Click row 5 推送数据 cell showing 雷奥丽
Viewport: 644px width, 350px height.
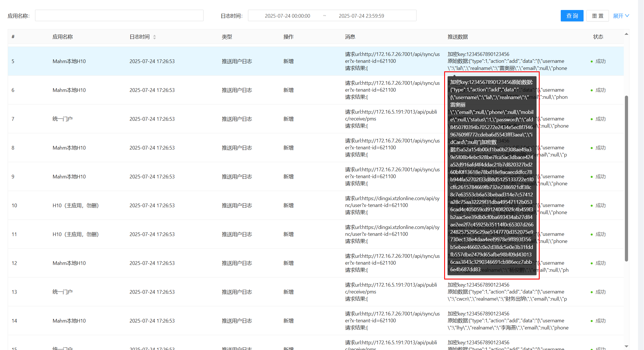507,61
